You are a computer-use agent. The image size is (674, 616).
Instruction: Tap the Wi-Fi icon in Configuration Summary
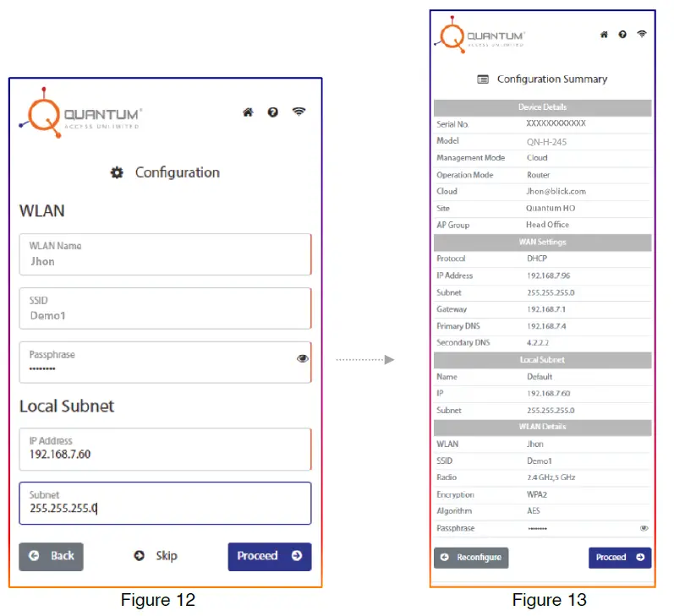pos(642,34)
